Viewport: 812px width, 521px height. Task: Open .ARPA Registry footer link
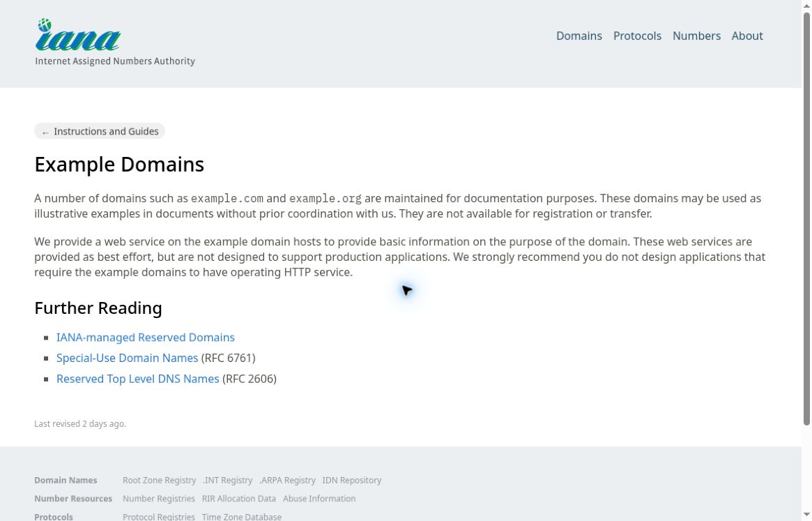(287, 481)
